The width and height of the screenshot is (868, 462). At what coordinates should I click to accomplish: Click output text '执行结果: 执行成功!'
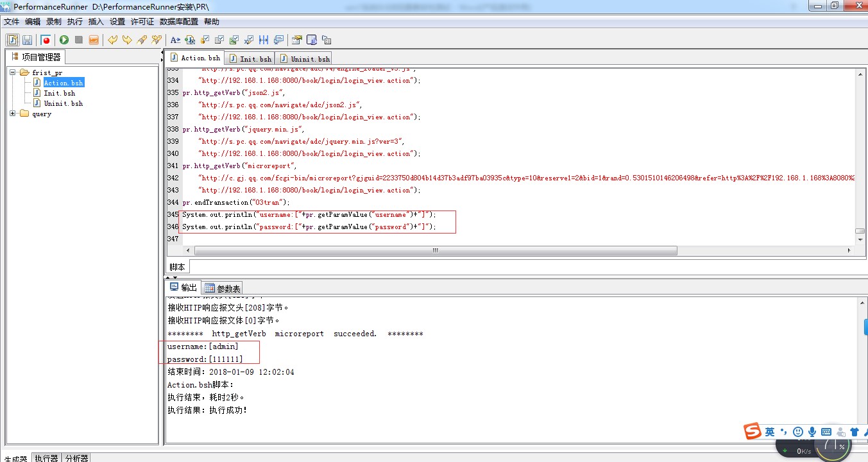207,410
